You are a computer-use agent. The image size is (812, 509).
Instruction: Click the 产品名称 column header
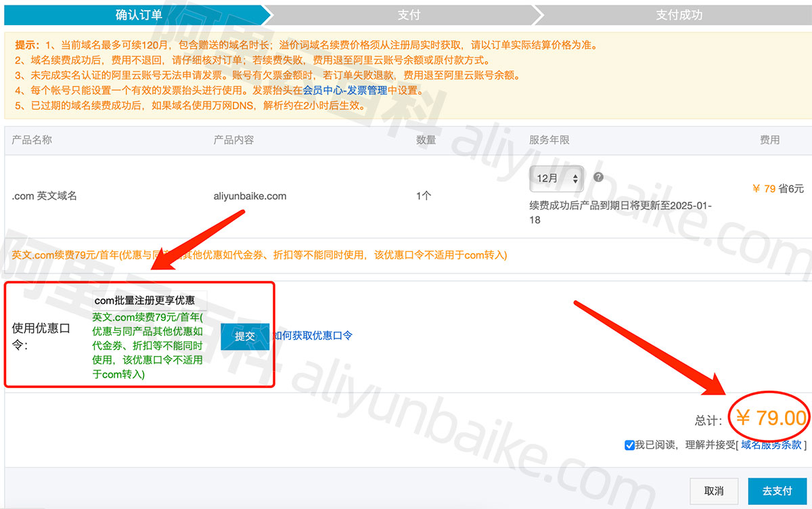32,140
